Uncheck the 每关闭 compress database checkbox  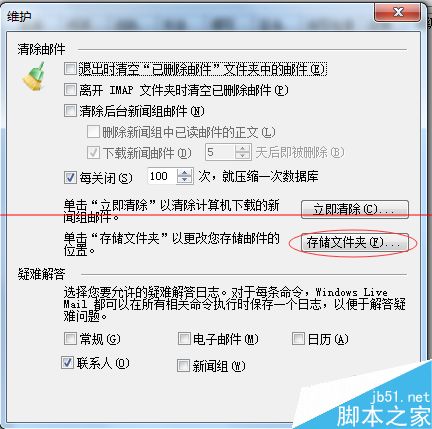pos(70,177)
